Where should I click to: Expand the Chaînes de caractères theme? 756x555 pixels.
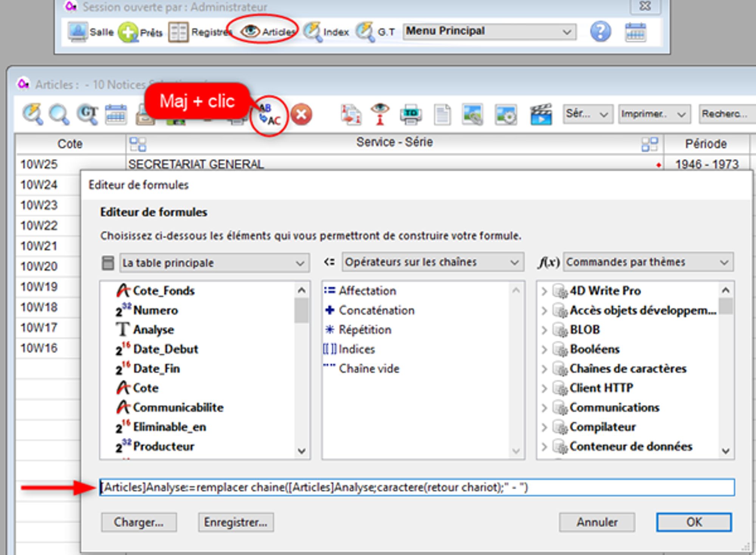click(x=544, y=369)
